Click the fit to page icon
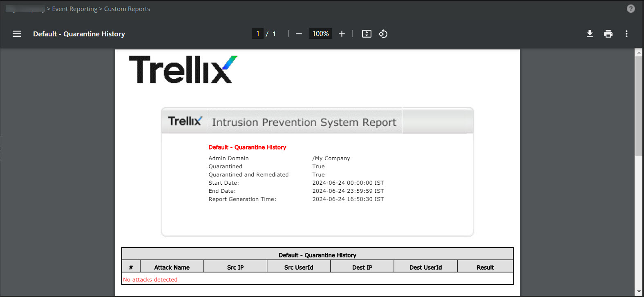Screen dimensions: 644x297 (367, 34)
